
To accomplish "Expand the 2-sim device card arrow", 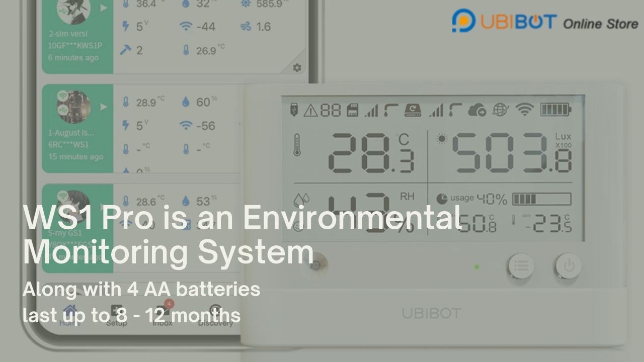I will point(104,9).
